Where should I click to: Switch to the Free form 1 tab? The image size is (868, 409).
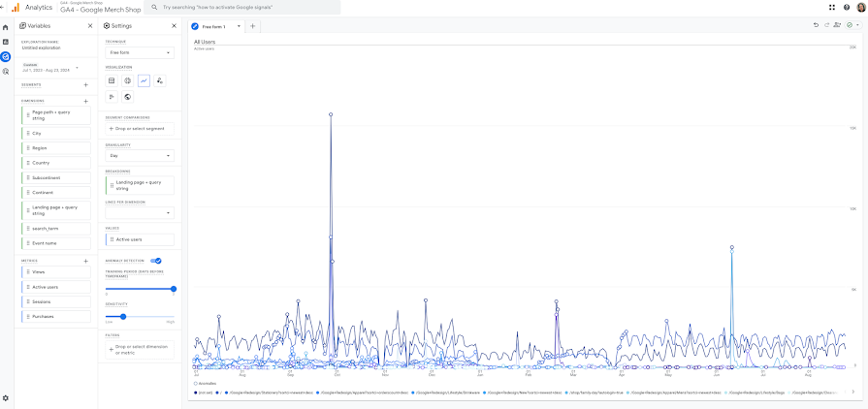(x=213, y=26)
